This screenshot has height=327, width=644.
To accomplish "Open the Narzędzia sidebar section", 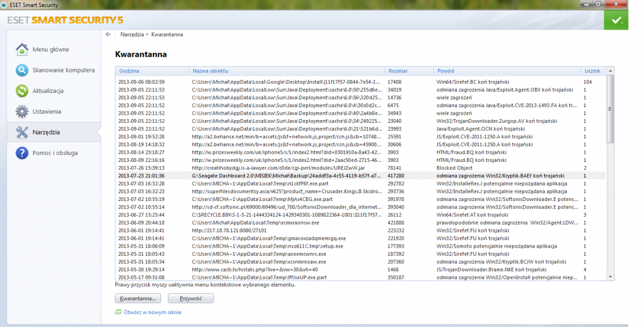I will click(54, 132).
